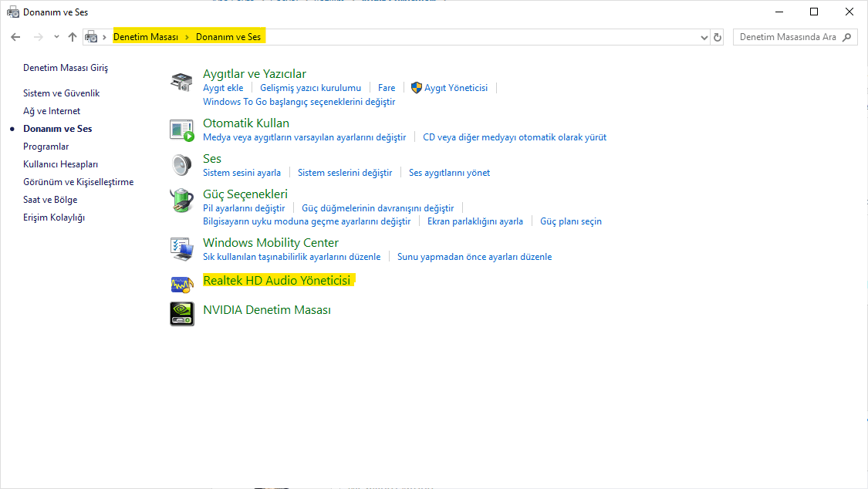Open Aygıtlar ve Yazıcılar heading
Image resolution: width=868 pixels, height=489 pixels.
255,73
